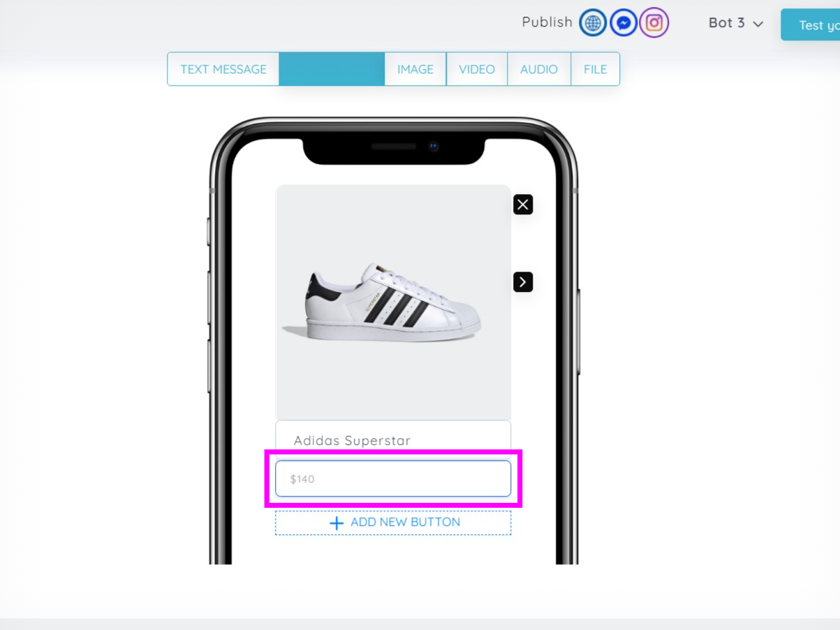Choose the AUDIO tab
Viewport: 840px width, 630px height.
pos(539,69)
